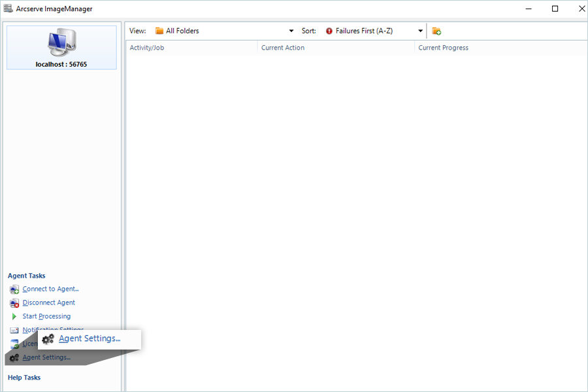Image resolution: width=588 pixels, height=392 pixels.
Task: Click the Connect to Agent icon
Action: [x=14, y=289]
